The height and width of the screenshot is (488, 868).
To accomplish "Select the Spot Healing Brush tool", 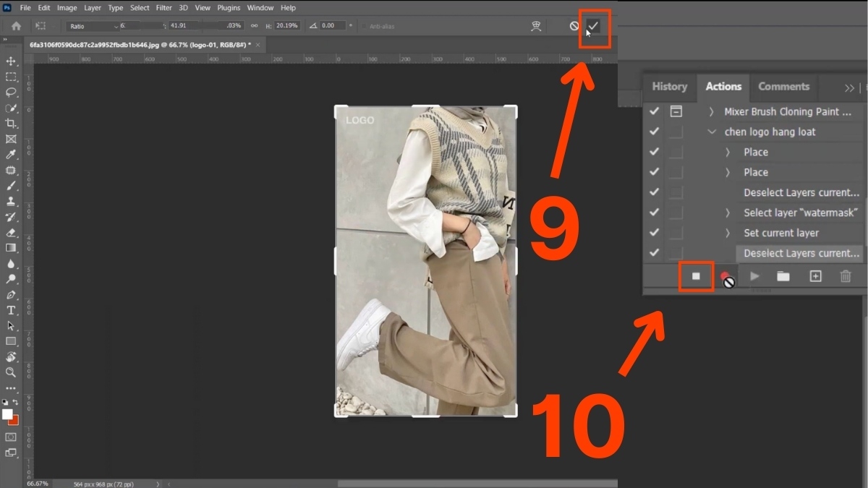I will tap(11, 171).
